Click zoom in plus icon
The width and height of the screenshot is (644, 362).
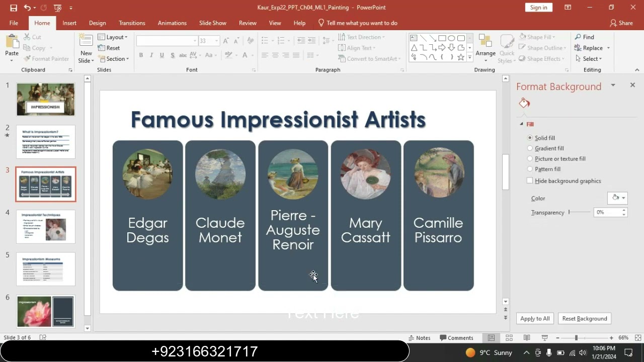(611, 338)
